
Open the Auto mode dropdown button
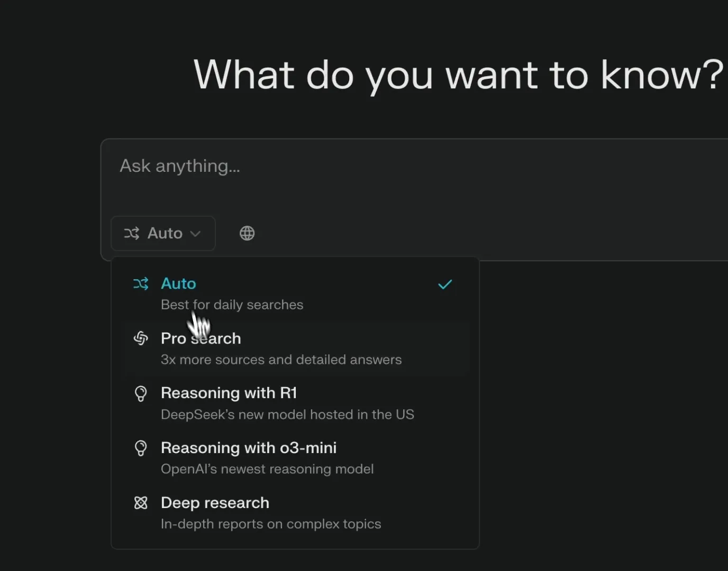pos(163,233)
